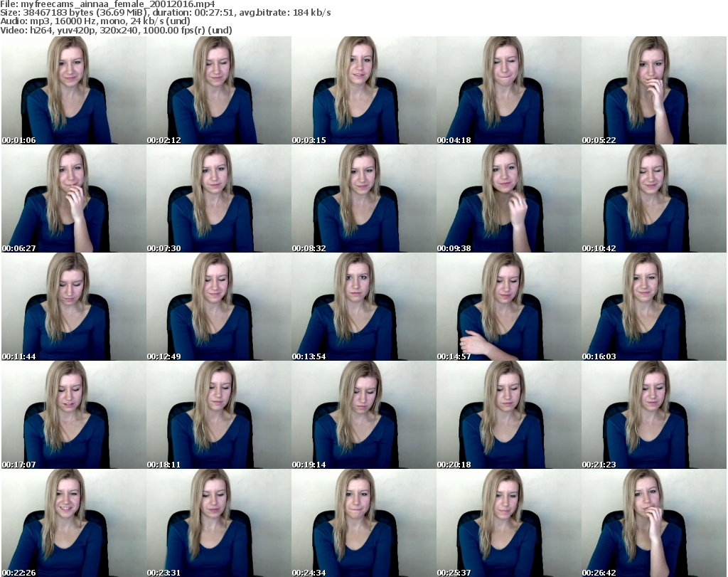This screenshot has width=728, height=577.
Task: Select the thumbnail timestamped 00:25:37
Action: [x=509, y=523]
